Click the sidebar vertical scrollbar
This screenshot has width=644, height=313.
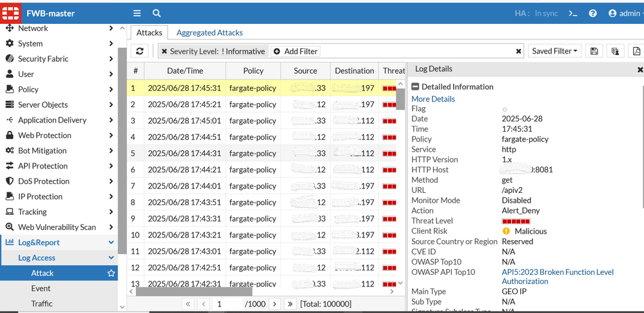[x=122, y=151]
